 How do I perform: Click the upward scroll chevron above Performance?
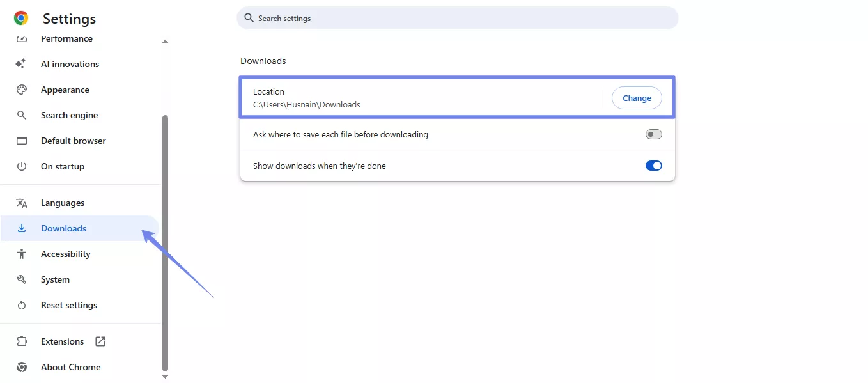165,41
